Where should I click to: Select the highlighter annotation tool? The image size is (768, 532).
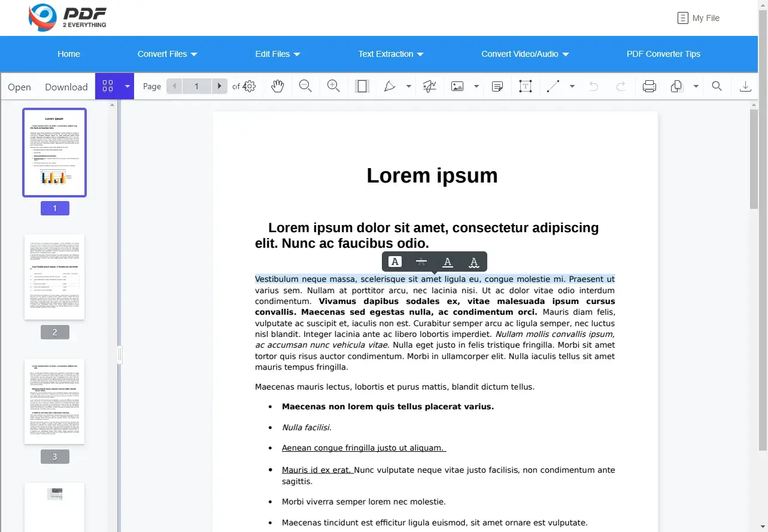click(390, 86)
